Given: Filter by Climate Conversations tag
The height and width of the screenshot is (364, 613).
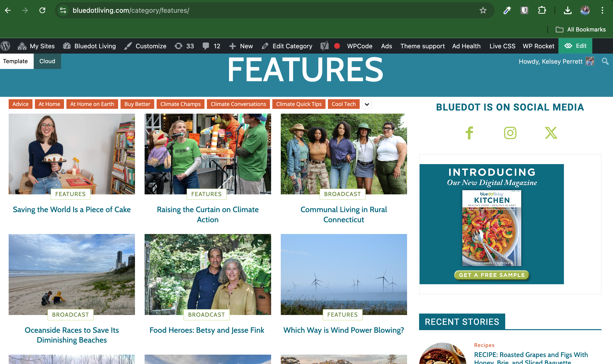Looking at the screenshot, I should click(238, 104).
